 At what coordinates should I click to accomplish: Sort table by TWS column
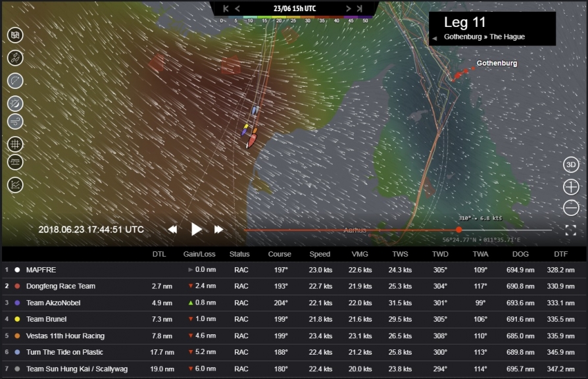tap(400, 254)
